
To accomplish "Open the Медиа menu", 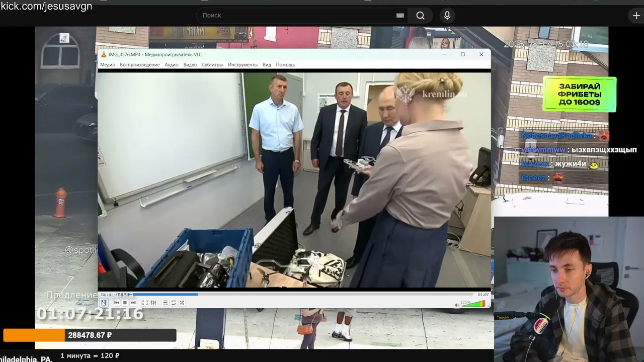I will click(x=107, y=65).
